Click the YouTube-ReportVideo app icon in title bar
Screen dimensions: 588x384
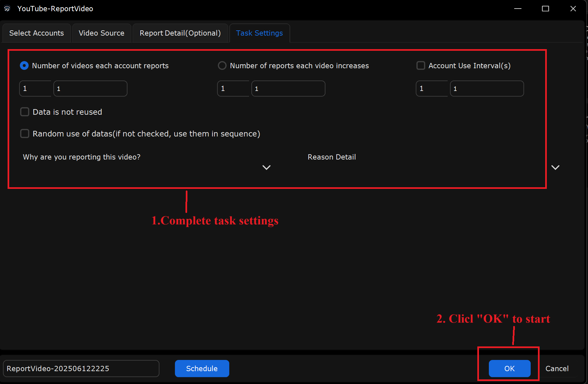click(x=7, y=9)
